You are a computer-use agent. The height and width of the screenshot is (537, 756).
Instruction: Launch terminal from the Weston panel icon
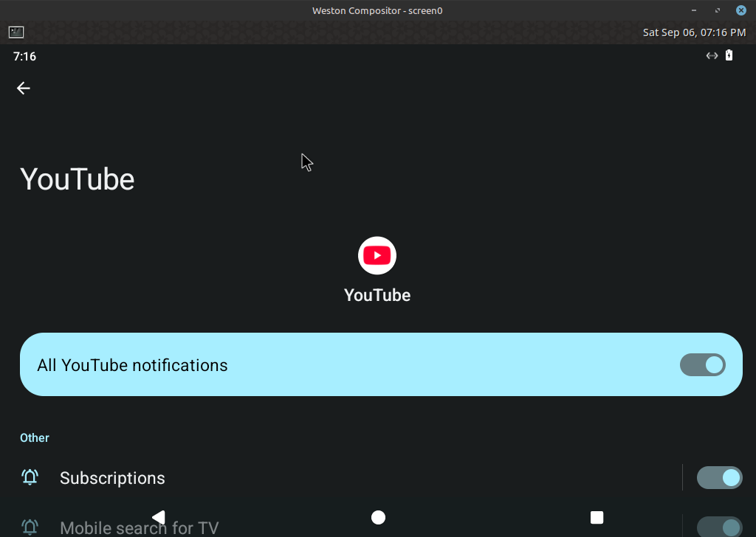pyautogui.click(x=16, y=32)
